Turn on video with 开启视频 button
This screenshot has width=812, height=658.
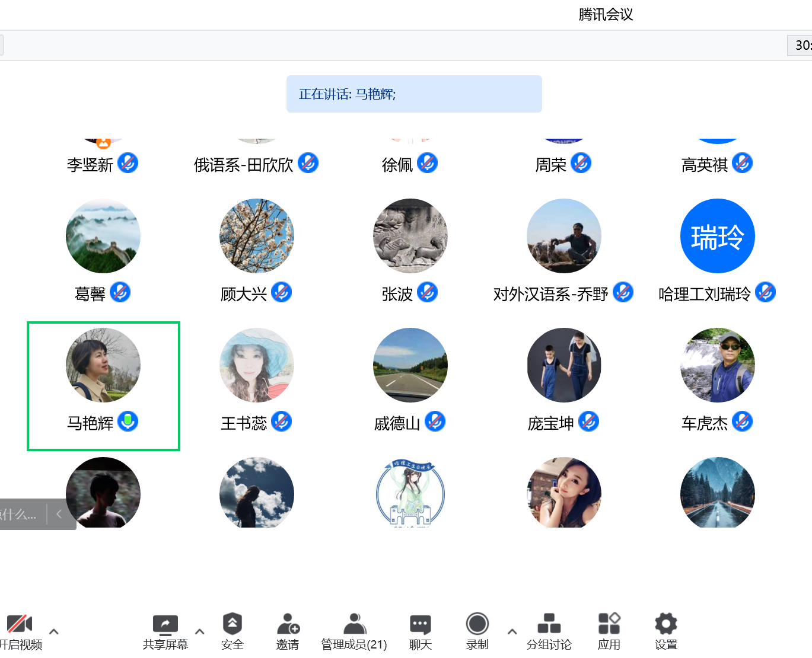tap(20, 625)
